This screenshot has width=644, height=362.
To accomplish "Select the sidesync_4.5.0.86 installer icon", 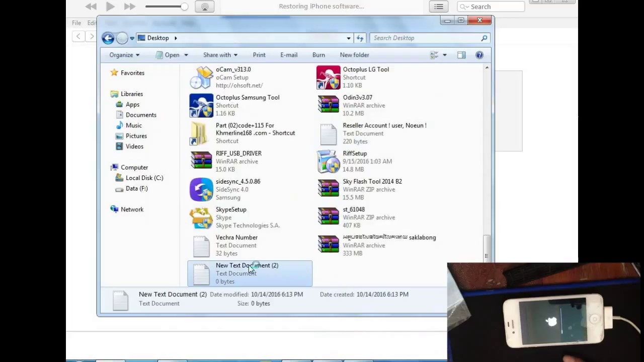I will pos(201,190).
